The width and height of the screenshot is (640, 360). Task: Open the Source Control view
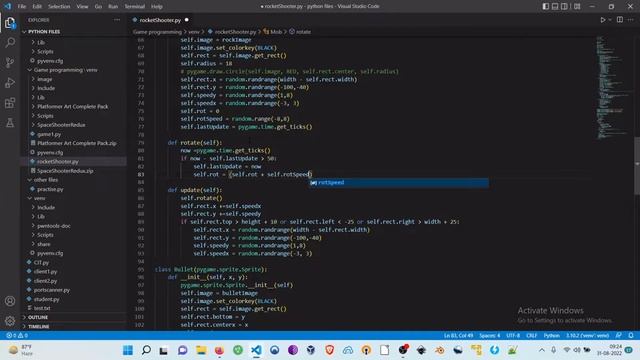(x=10, y=62)
